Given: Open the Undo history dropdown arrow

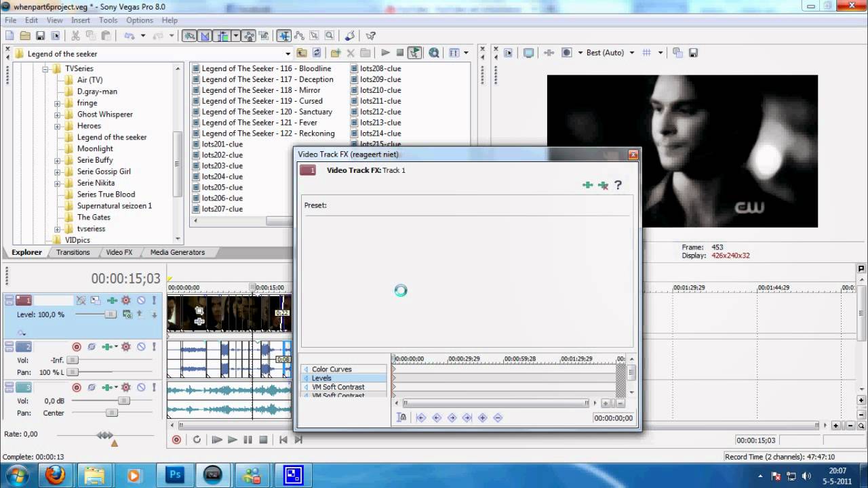Looking at the screenshot, I should tap(143, 36).
